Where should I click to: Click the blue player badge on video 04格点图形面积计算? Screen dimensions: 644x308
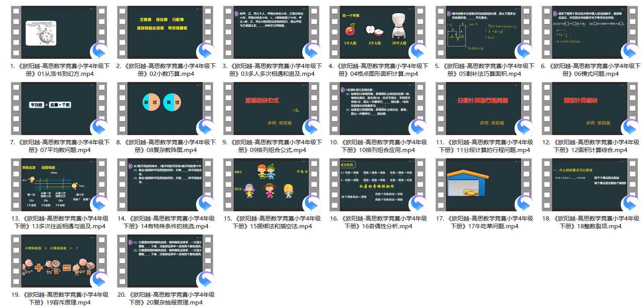(x=418, y=51)
